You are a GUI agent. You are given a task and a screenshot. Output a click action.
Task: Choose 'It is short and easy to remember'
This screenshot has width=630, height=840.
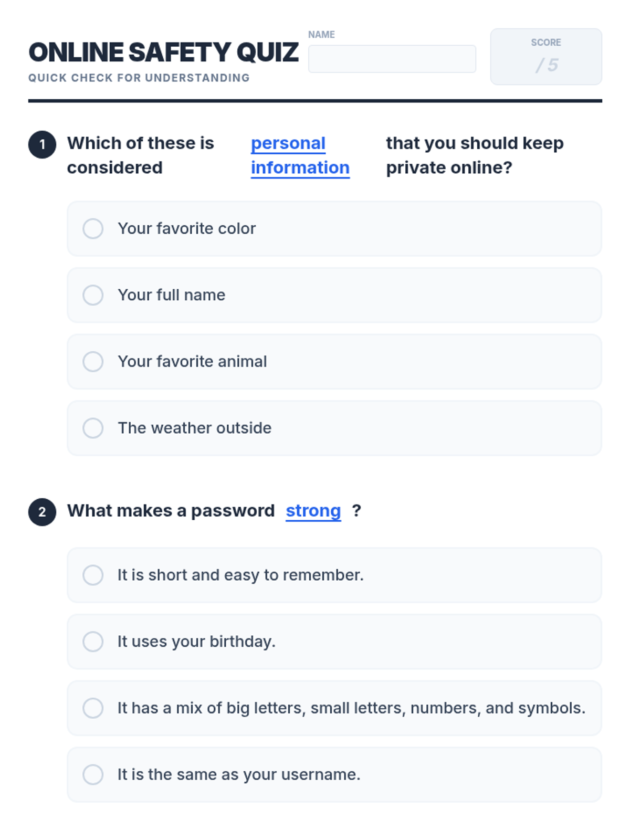[93, 575]
